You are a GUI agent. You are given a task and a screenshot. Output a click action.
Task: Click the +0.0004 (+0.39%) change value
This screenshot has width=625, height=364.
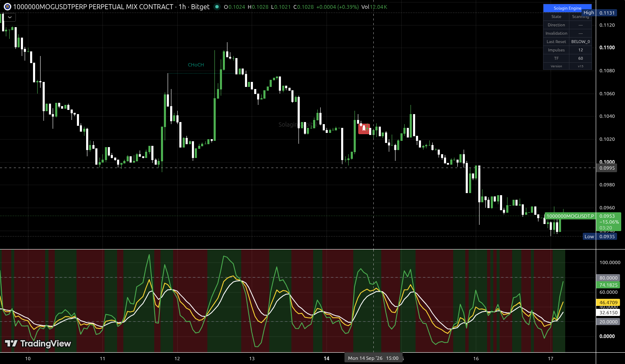point(337,7)
